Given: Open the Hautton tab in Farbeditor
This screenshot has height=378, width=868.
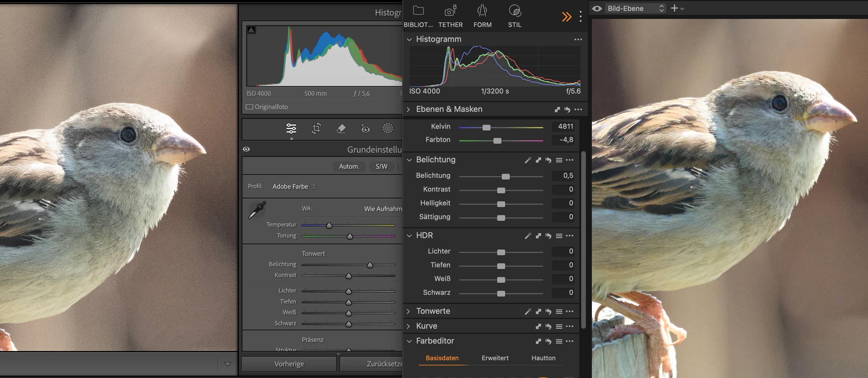Looking at the screenshot, I should (543, 358).
